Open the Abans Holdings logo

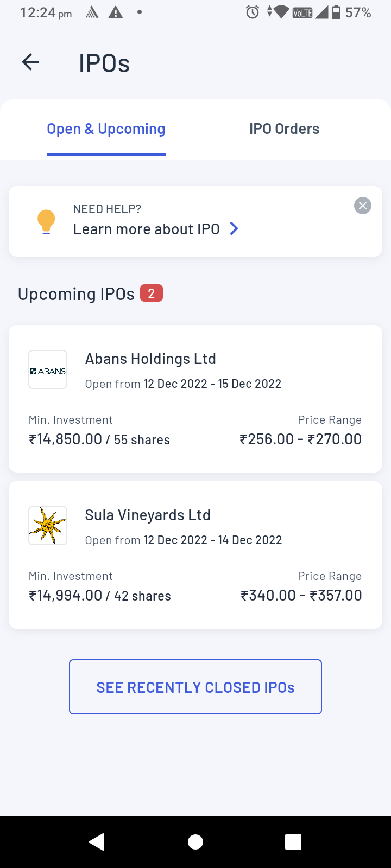[x=48, y=370]
